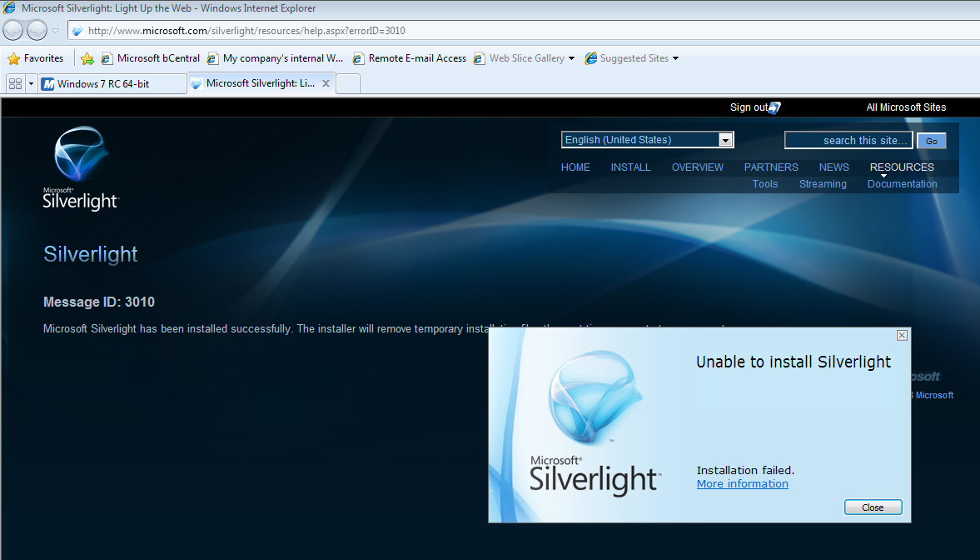
Task: Select the Streaming submenu link
Action: (823, 184)
